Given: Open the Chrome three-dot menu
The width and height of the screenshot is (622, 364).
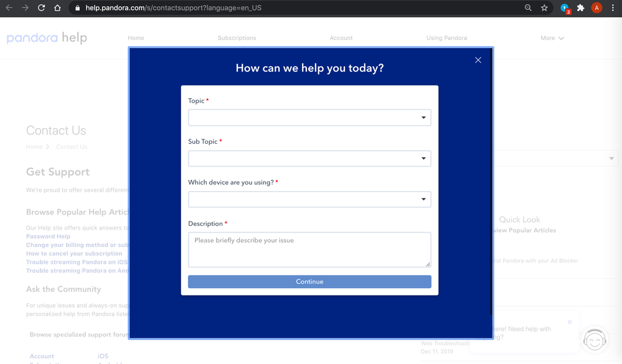Looking at the screenshot, I should pos(613,8).
